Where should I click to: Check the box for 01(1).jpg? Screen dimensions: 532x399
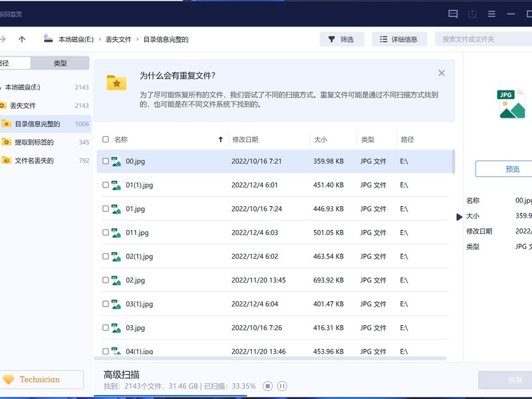pos(106,185)
